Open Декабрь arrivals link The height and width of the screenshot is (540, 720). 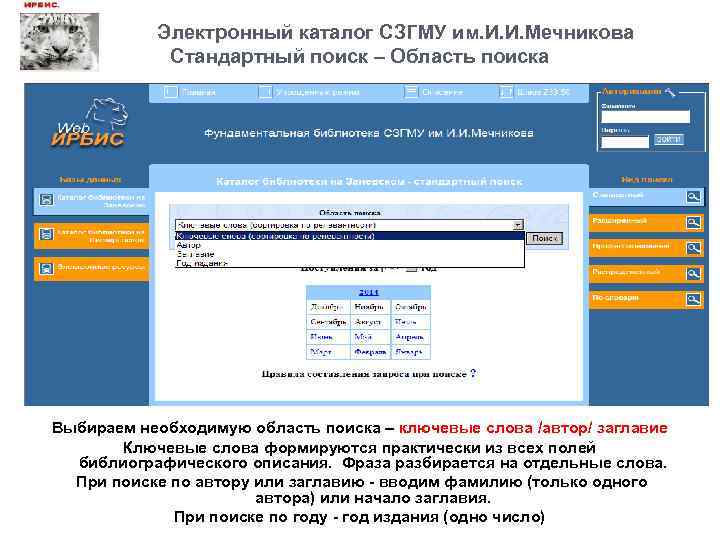[x=327, y=307]
